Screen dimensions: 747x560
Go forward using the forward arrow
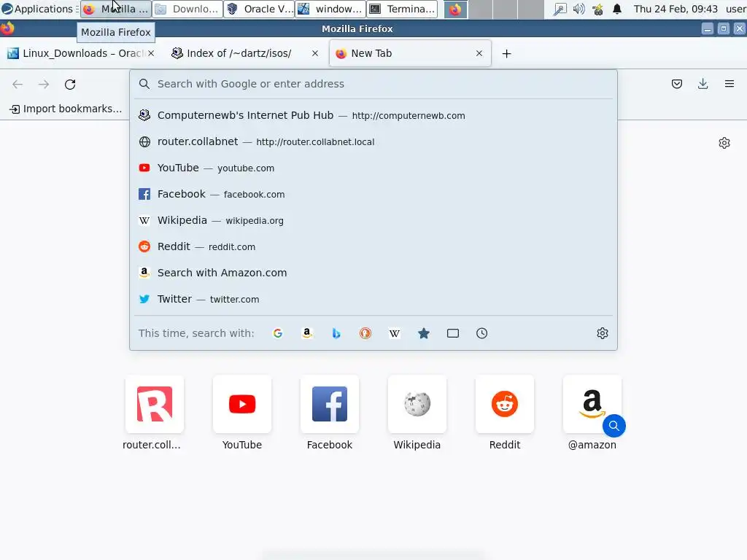pos(44,85)
